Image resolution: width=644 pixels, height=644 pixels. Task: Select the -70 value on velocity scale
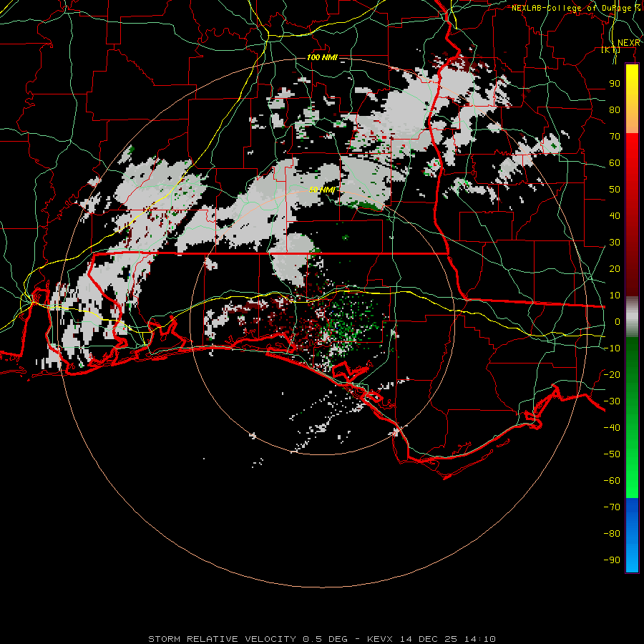click(x=612, y=507)
